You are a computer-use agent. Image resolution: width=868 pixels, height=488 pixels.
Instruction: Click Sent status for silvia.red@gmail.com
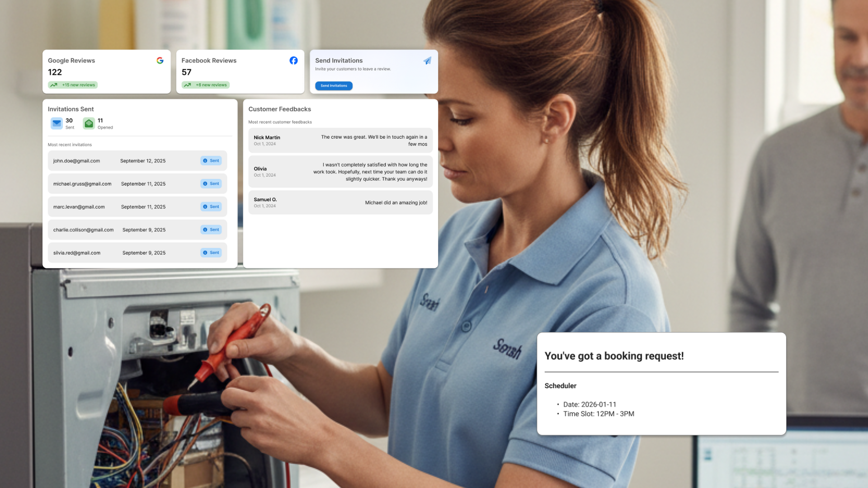(211, 253)
